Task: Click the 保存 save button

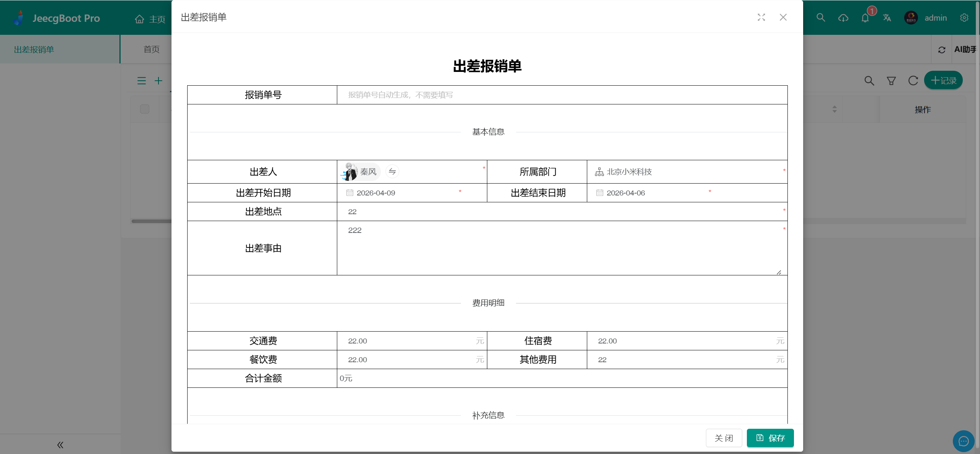Action: point(770,438)
